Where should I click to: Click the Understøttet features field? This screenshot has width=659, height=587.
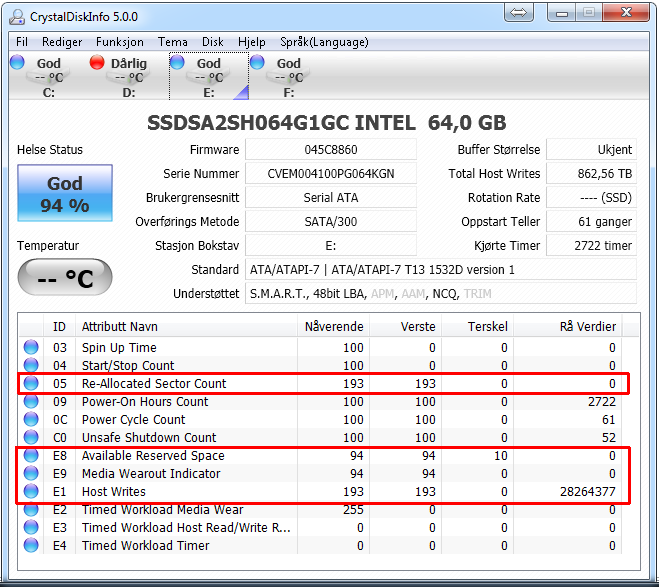tap(441, 293)
